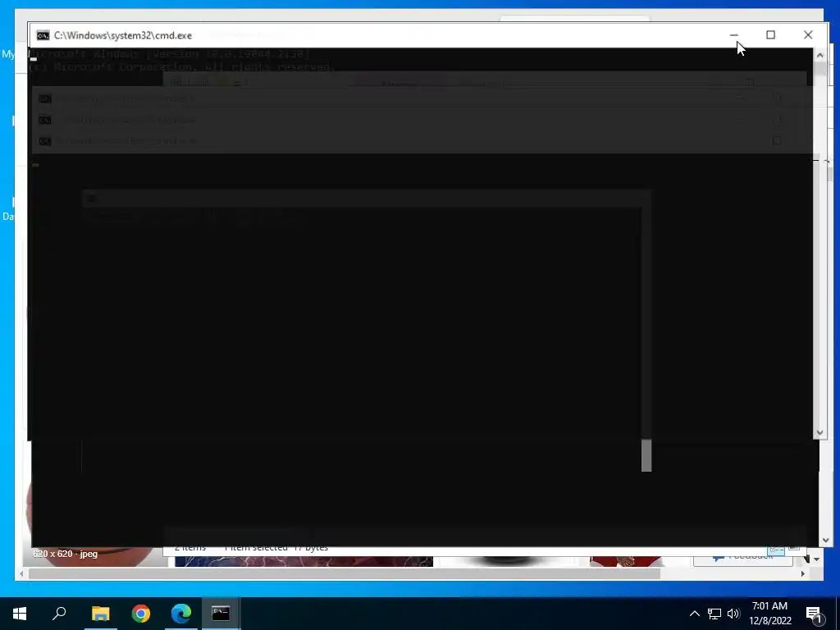Show hidden system tray icons
The image size is (840, 630).
(x=694, y=614)
